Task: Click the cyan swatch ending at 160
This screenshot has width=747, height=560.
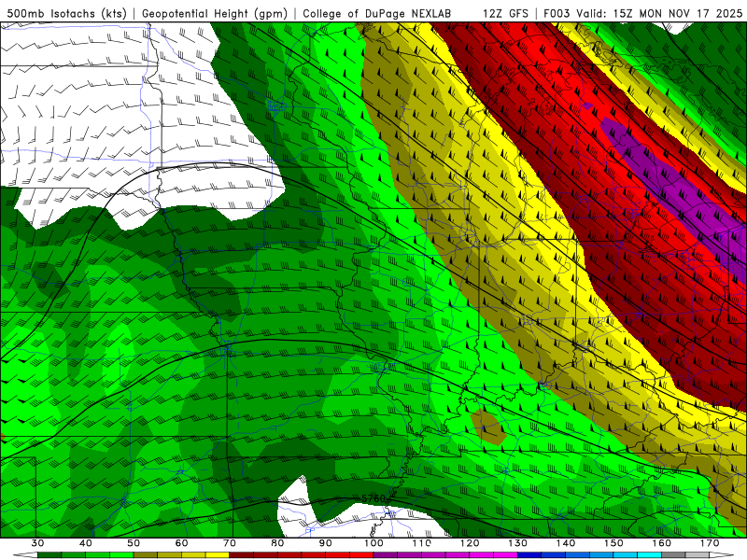Action: (650, 555)
